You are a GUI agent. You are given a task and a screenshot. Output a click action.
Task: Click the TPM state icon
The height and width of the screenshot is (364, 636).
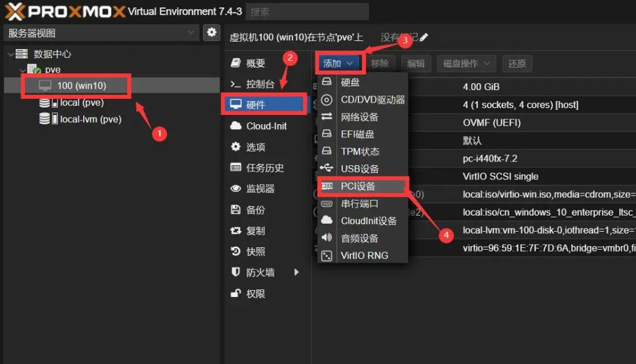(327, 151)
